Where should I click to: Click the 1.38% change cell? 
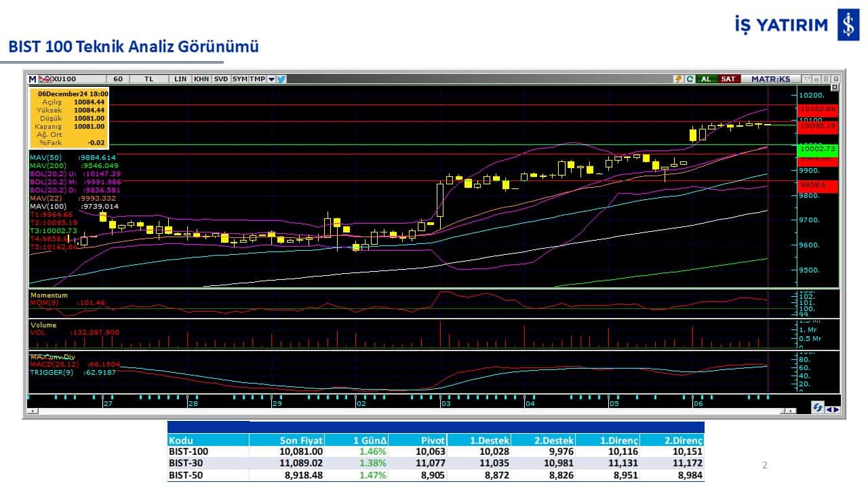[374, 463]
